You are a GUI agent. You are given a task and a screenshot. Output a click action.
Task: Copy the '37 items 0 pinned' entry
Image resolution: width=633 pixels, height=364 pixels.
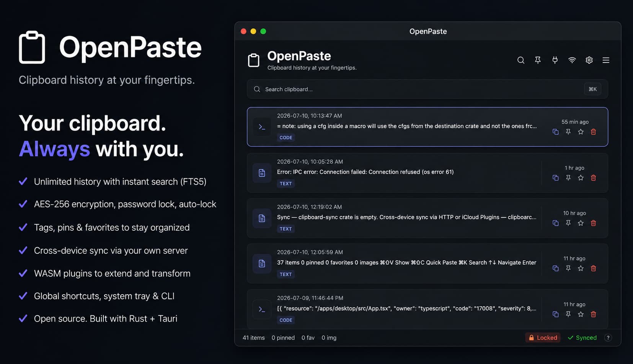pos(555,268)
